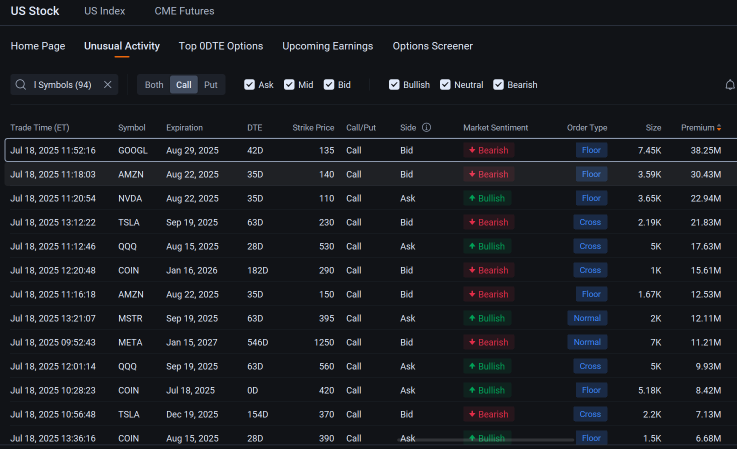Viewport: 737px width, 449px height.
Task: Click trade time Jul 18, 2025 09:52:43
Action: pos(53,342)
